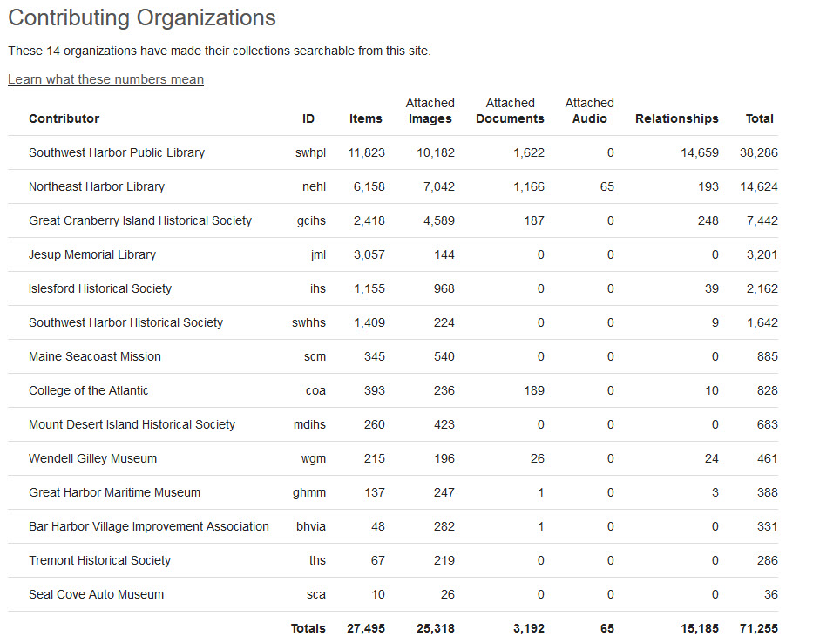Image resolution: width=840 pixels, height=643 pixels.
Task: Select Mount Desert Island Historical Society name
Action: point(132,424)
